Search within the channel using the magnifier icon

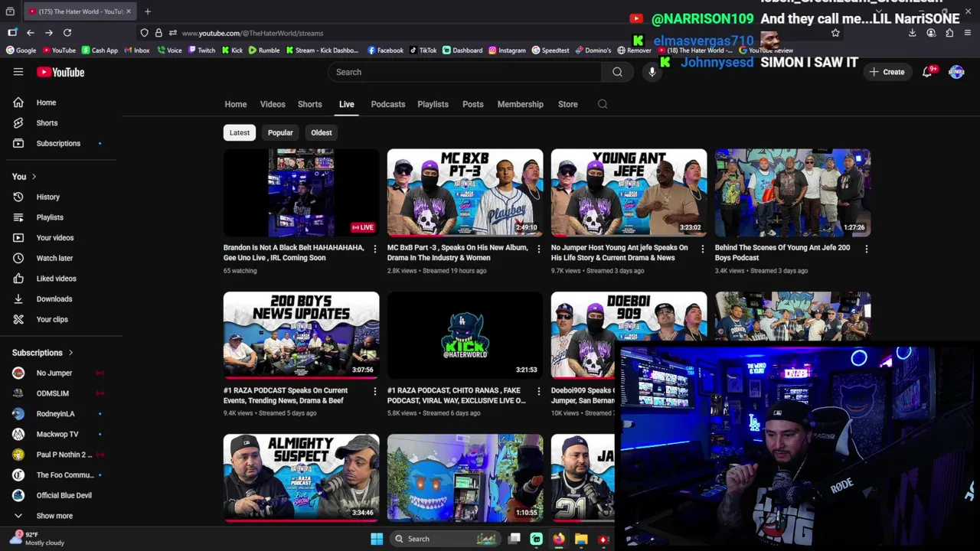pyautogui.click(x=603, y=104)
